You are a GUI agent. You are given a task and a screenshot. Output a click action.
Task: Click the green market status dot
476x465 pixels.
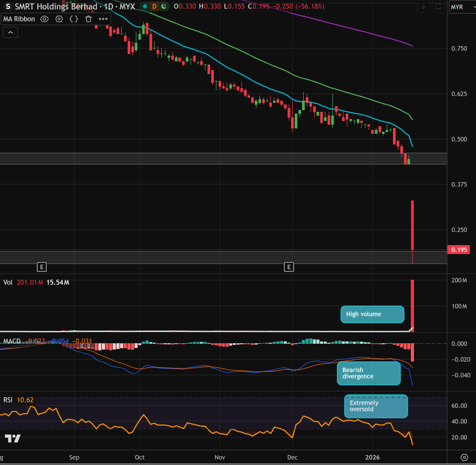[x=145, y=6]
